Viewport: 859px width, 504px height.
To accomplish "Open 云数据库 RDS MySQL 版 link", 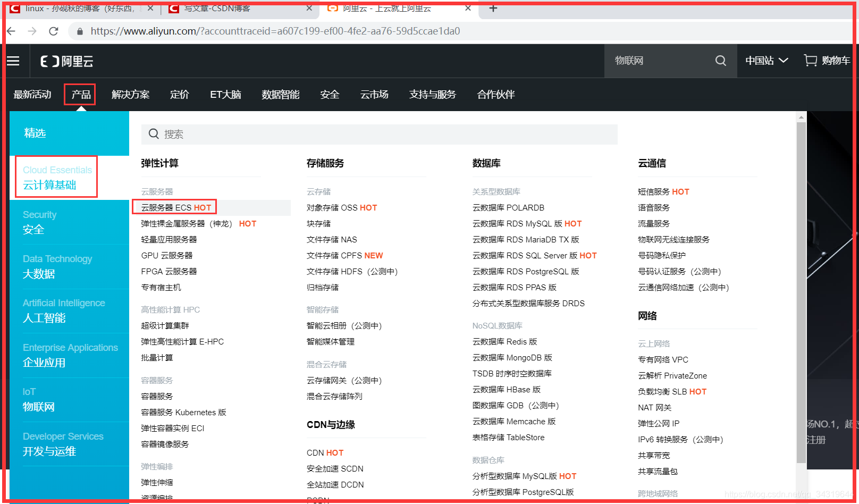I will pos(527,223).
